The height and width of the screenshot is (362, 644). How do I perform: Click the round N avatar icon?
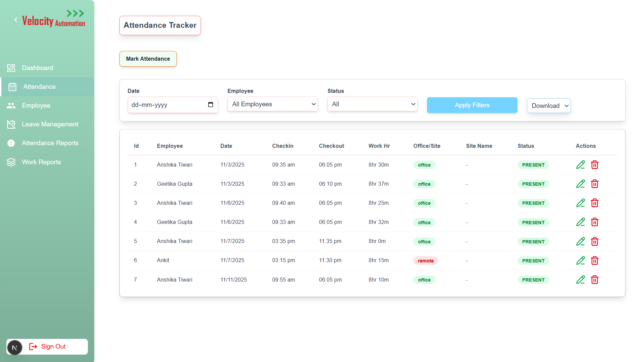[14, 347]
